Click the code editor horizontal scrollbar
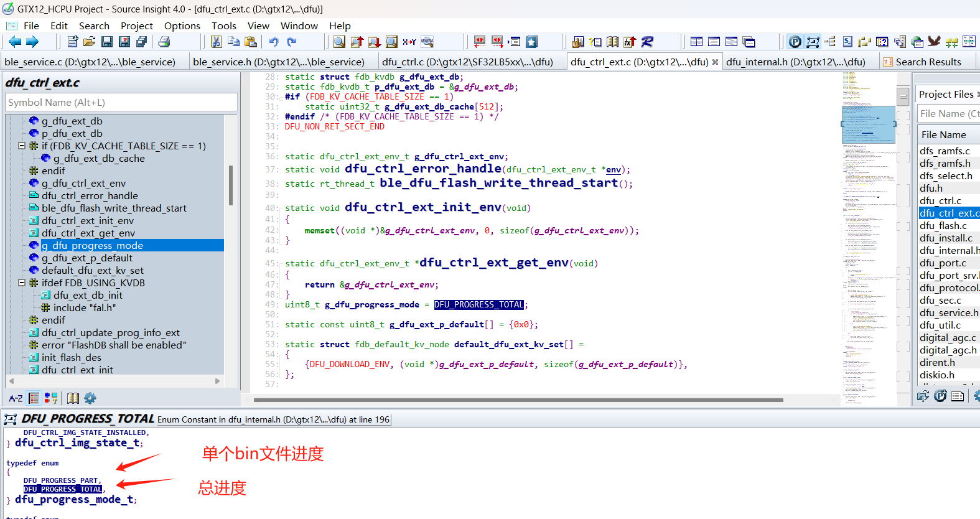The image size is (980, 519). (518, 400)
